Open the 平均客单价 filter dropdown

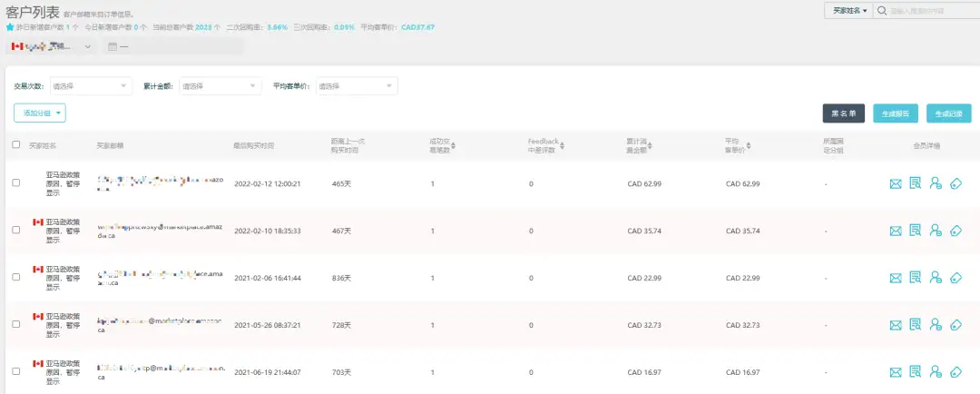357,86
